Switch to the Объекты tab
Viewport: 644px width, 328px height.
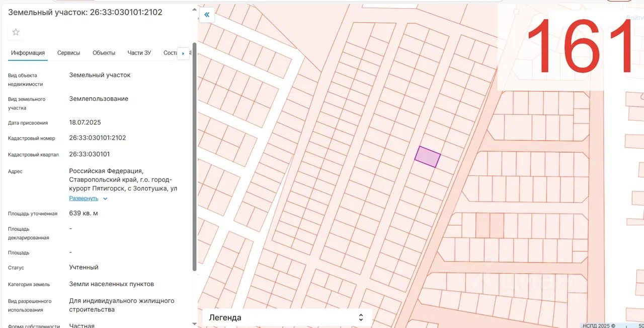(x=104, y=53)
